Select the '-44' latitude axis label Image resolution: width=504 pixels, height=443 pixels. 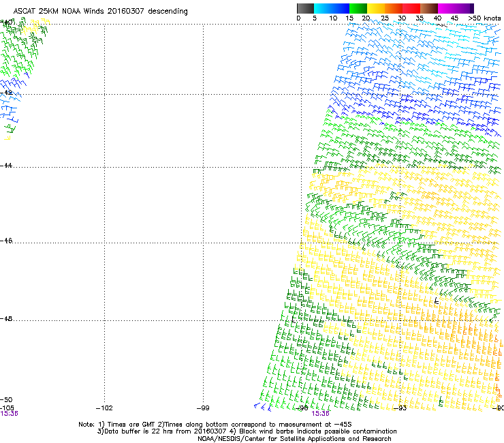[6, 166]
